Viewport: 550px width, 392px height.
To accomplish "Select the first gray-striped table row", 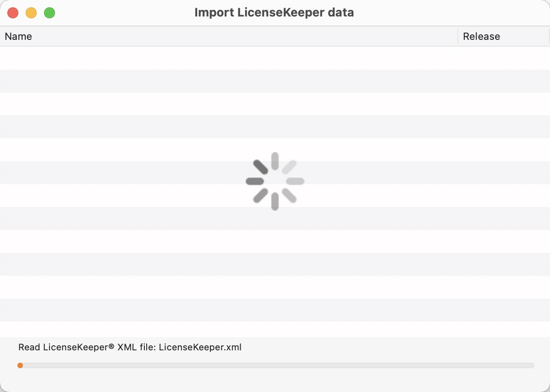I will pyautogui.click(x=275, y=81).
